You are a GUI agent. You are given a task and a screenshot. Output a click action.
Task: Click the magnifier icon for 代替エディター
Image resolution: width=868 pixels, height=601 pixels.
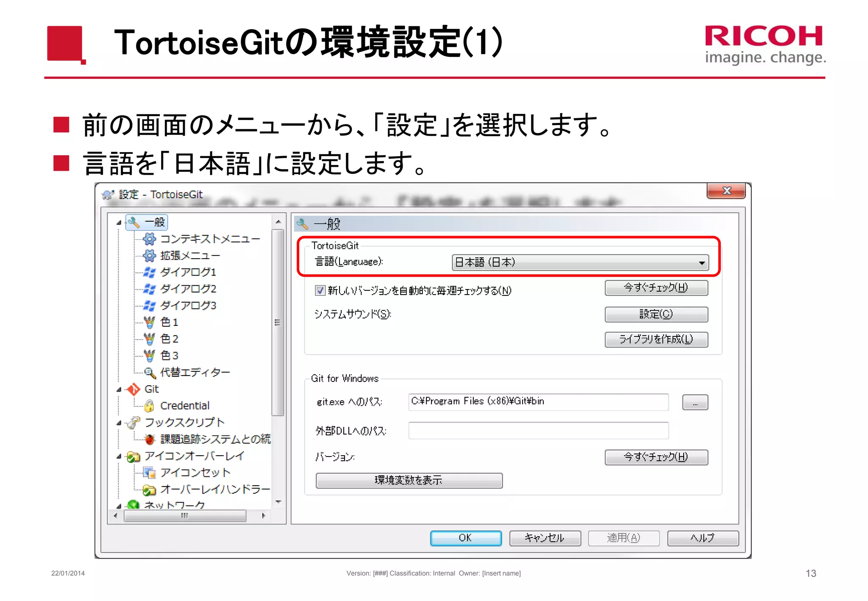[149, 372]
